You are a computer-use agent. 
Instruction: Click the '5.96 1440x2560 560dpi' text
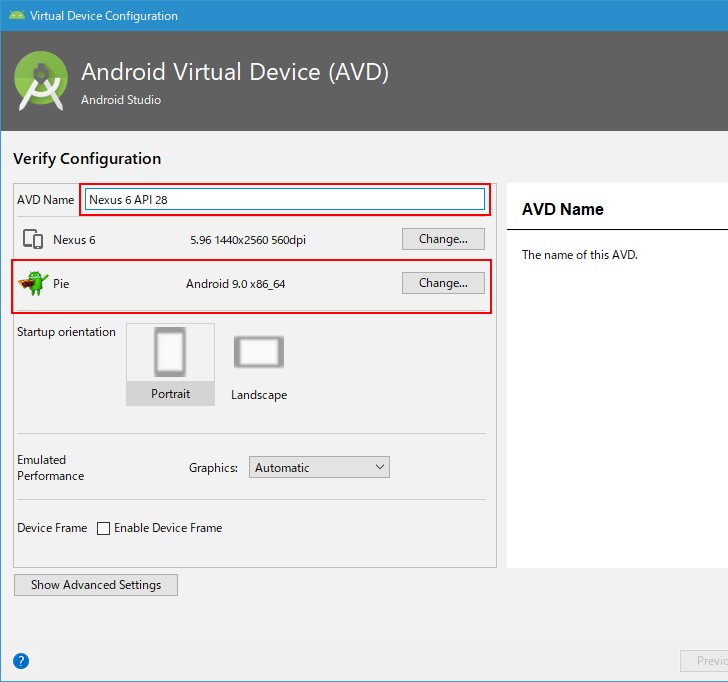pos(248,240)
